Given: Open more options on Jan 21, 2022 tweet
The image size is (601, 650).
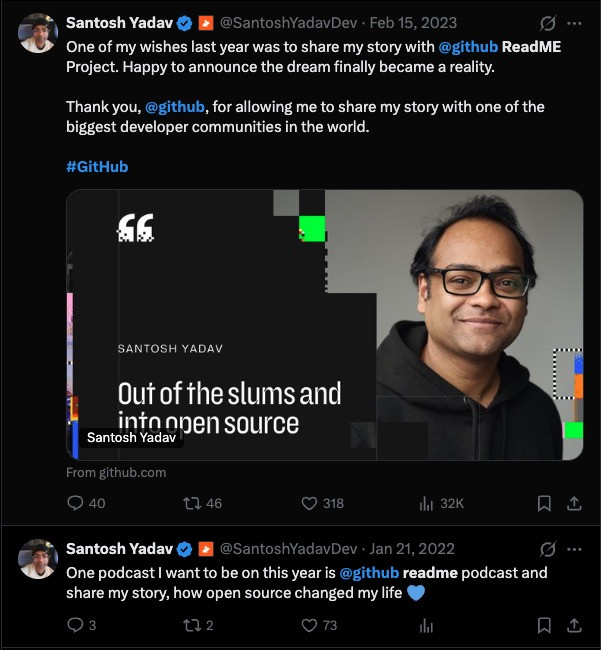Looking at the screenshot, I should pos(574,549).
